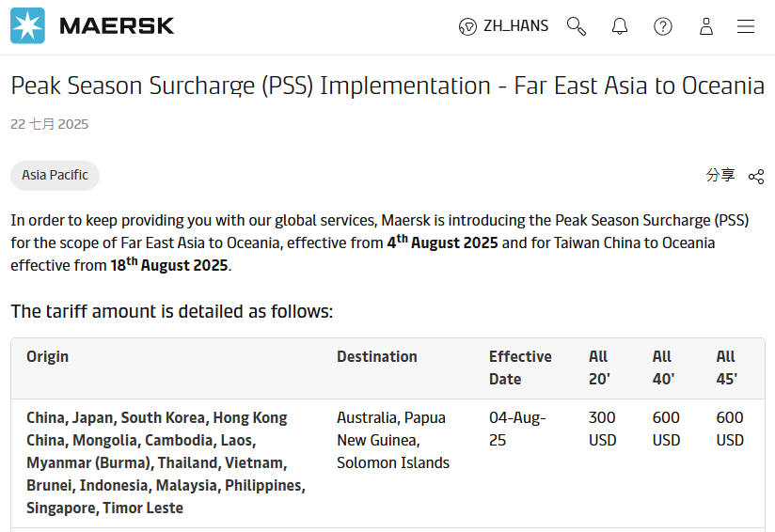
Task: Open notifications bell icon
Action: click(619, 26)
